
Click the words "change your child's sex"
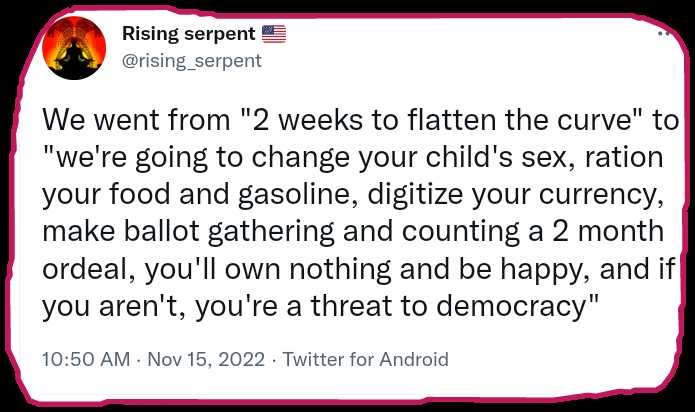[410, 158]
